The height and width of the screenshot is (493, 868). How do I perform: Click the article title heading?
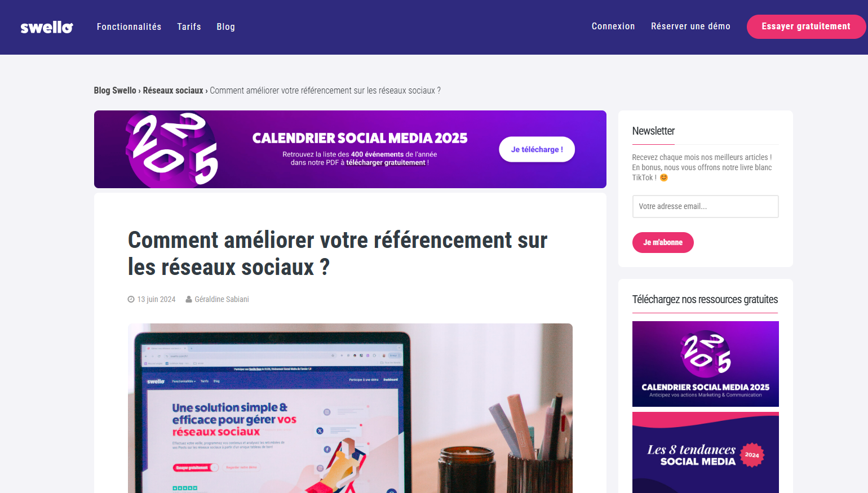tap(338, 254)
